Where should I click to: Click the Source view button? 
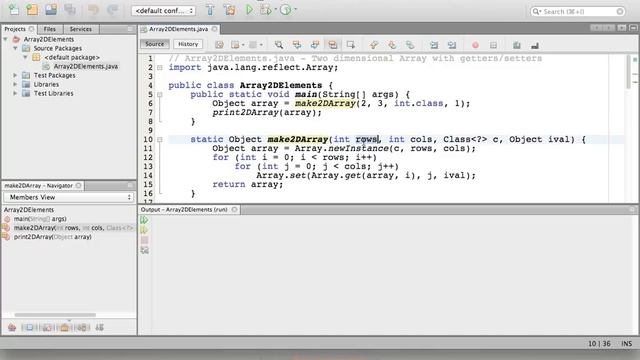coord(155,44)
